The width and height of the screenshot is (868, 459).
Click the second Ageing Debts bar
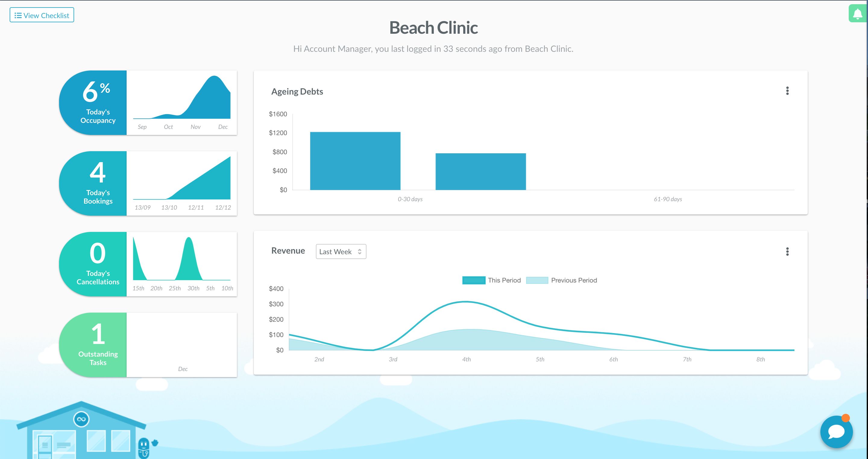(480, 172)
